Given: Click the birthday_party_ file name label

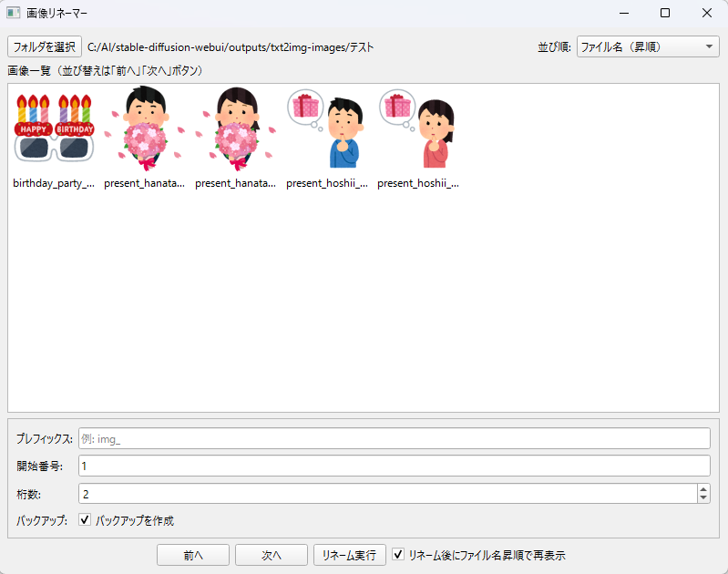Looking at the screenshot, I should (x=54, y=183).
